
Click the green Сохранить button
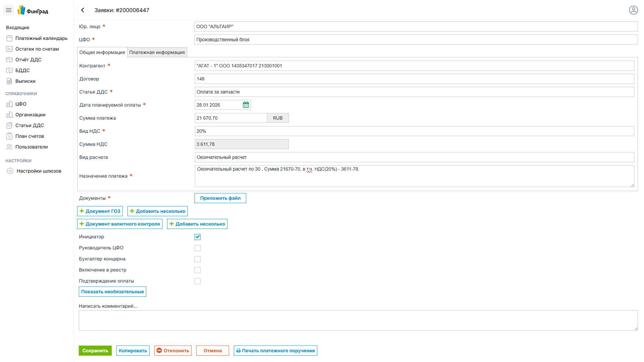pos(95,351)
